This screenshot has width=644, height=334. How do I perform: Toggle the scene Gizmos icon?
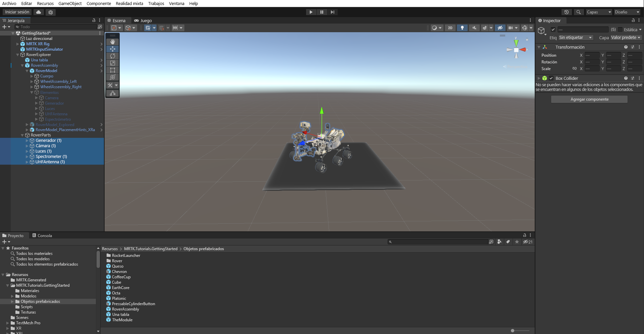525,28
